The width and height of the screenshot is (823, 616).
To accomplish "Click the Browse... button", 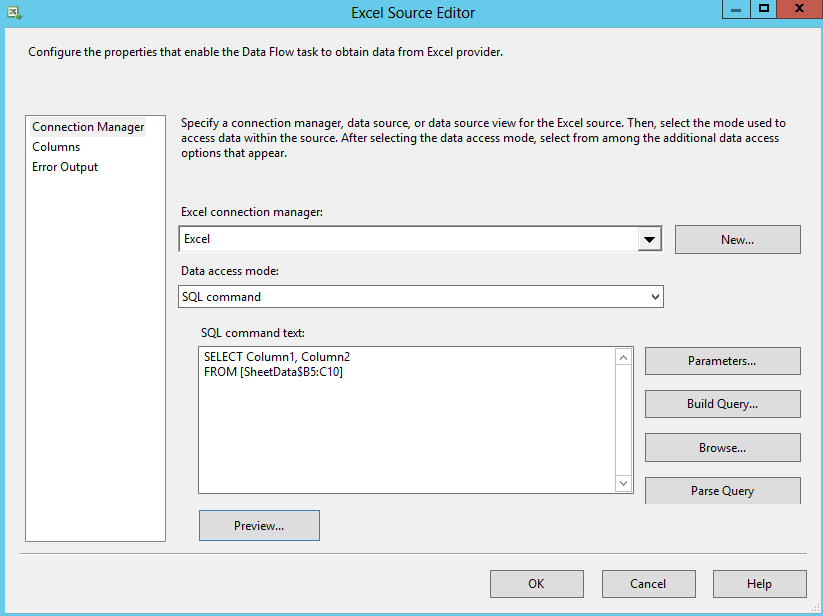I will point(722,448).
